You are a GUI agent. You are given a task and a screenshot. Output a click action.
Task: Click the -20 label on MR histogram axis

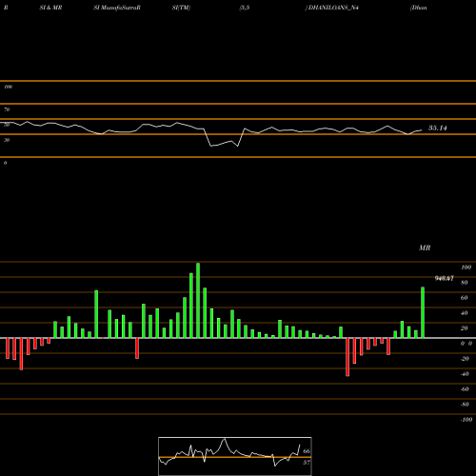[x=465, y=359]
